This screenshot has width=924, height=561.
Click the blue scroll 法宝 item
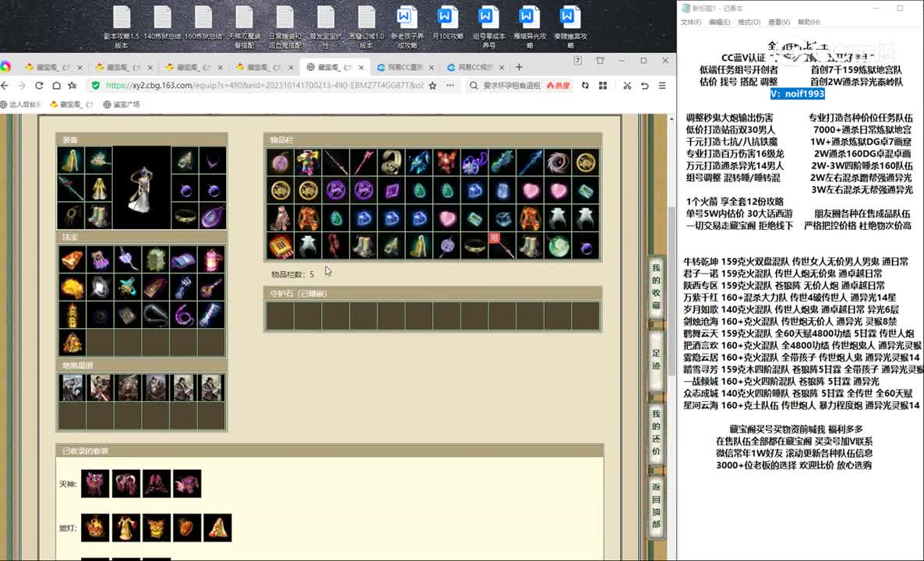click(184, 259)
